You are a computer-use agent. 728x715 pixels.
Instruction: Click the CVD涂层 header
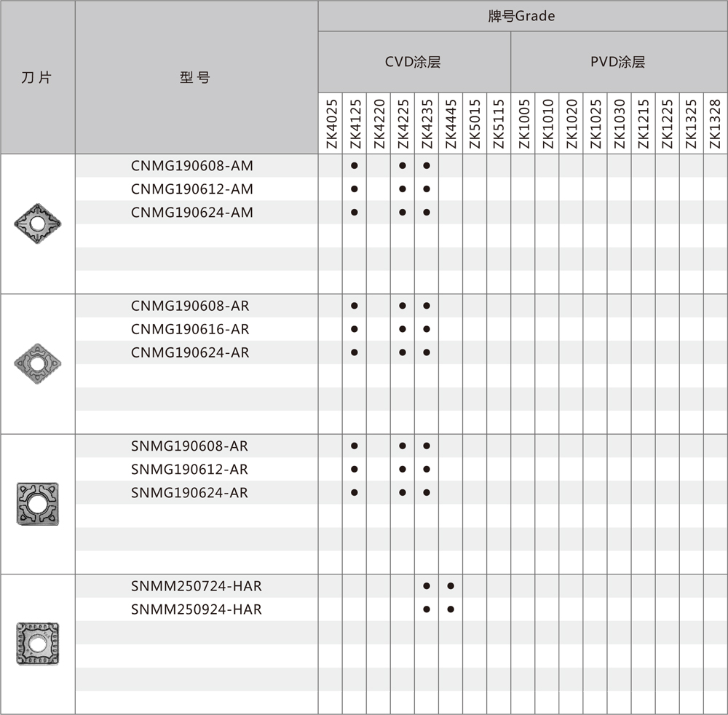coord(414,62)
